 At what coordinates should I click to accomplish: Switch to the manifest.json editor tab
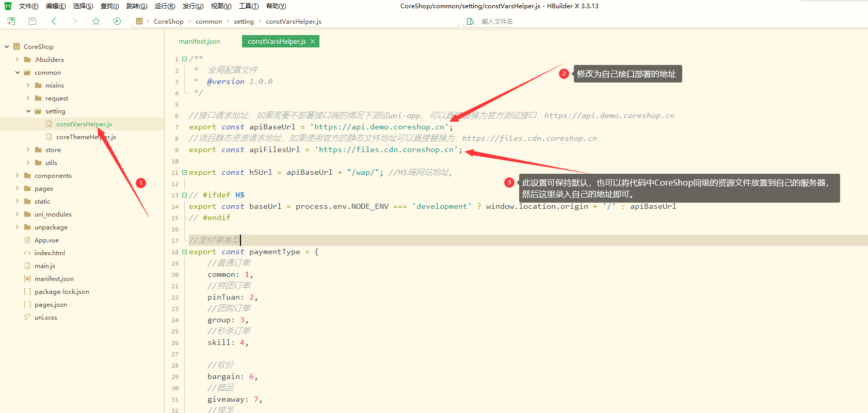(x=200, y=41)
